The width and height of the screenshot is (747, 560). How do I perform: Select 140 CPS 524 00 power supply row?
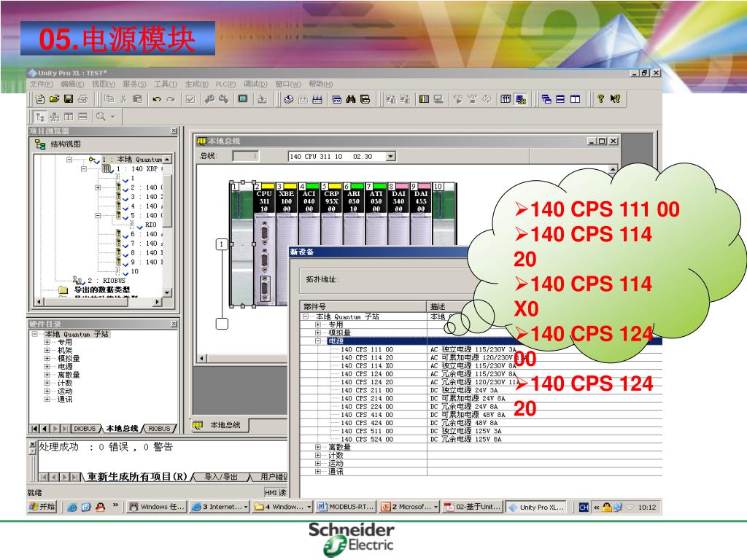[481, 439]
